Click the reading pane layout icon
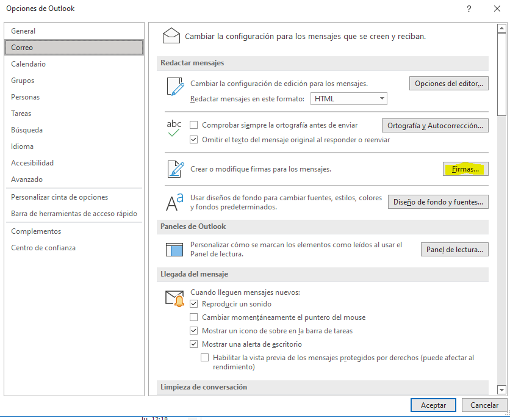Image resolution: width=510 pixels, height=420 pixels. pos(174,250)
